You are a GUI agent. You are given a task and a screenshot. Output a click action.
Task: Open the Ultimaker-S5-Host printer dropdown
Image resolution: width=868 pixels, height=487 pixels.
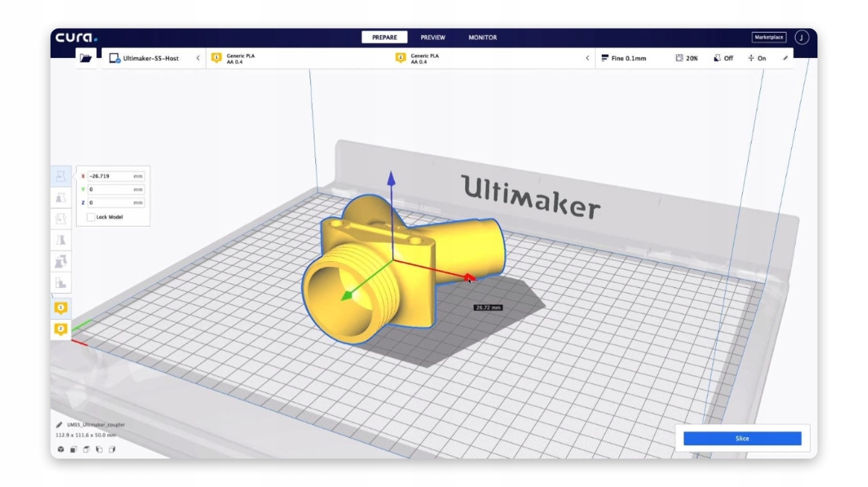pyautogui.click(x=155, y=58)
